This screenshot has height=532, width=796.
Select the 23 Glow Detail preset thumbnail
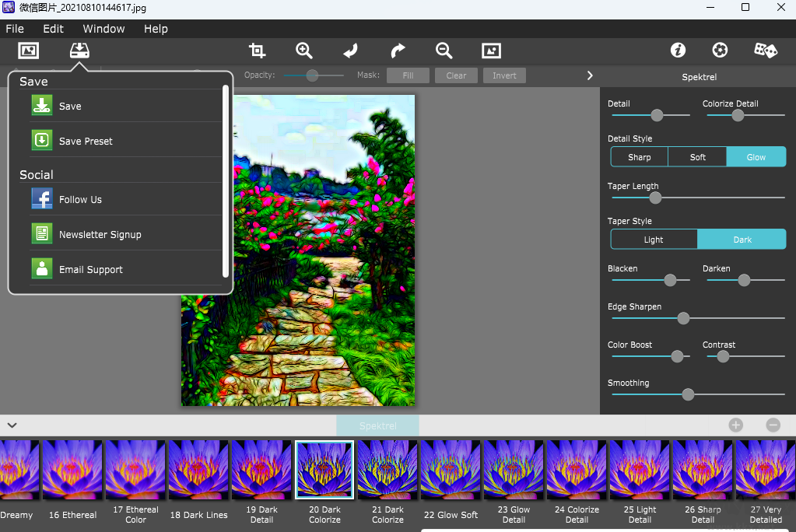point(514,469)
